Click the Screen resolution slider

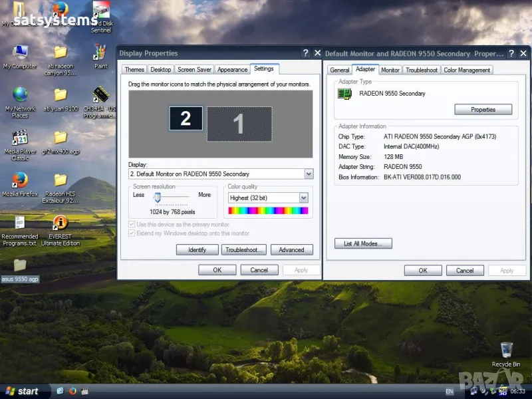coord(158,197)
